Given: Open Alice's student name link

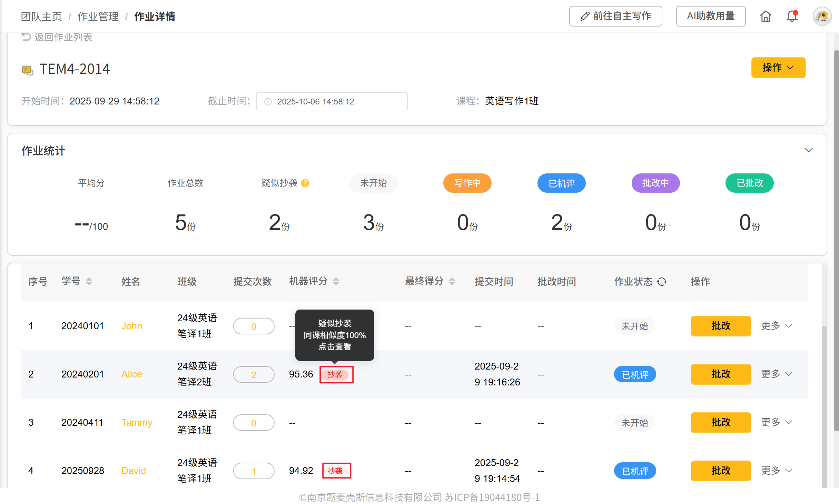Looking at the screenshot, I should pyautogui.click(x=131, y=374).
